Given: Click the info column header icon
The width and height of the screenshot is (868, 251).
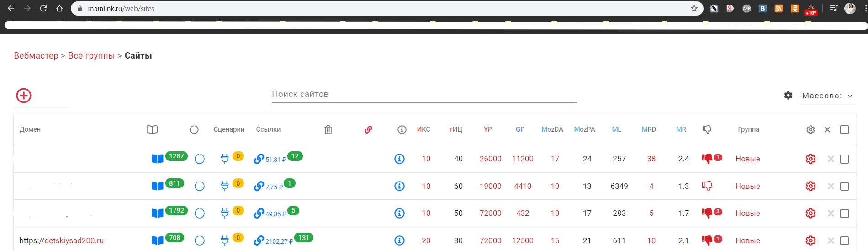Looking at the screenshot, I should click(x=402, y=129).
